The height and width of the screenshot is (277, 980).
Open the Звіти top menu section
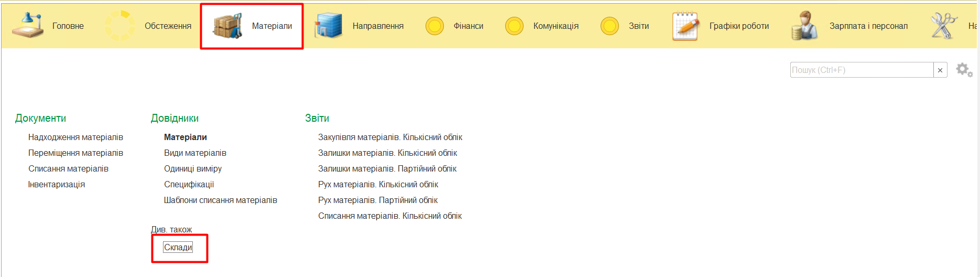coord(638,26)
